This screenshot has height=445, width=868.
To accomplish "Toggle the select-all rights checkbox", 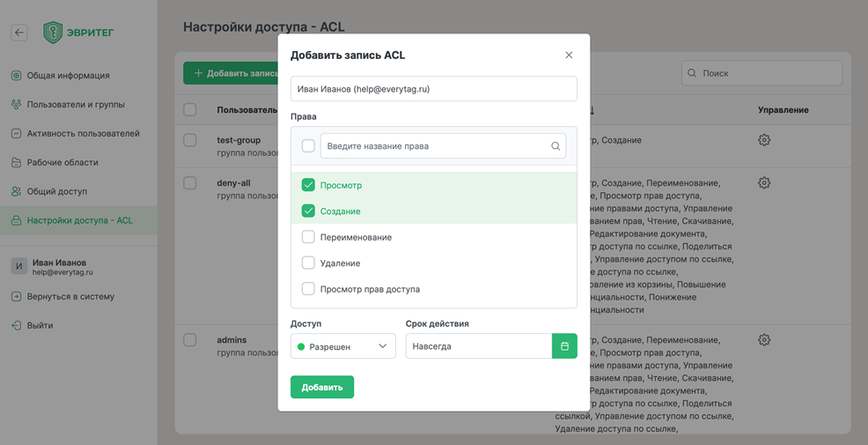I will (x=308, y=146).
